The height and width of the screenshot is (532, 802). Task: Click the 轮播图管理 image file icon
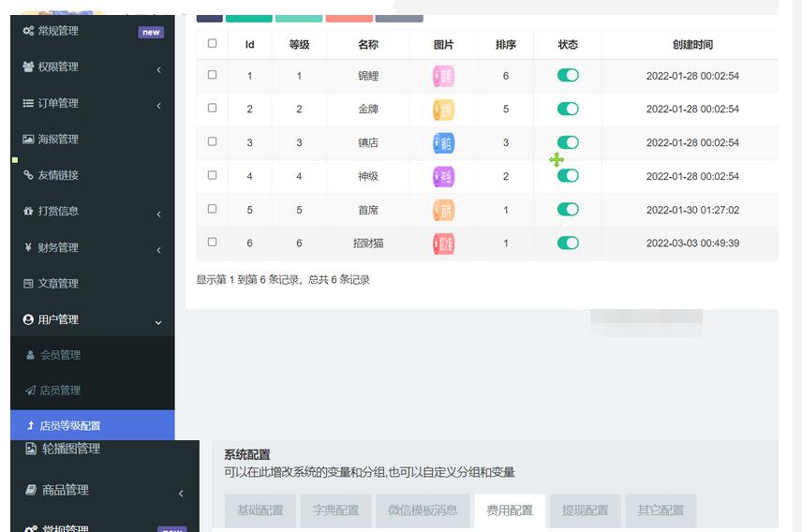31,449
